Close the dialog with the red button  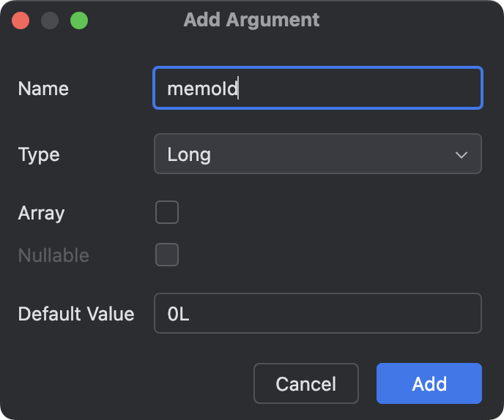tap(21, 20)
